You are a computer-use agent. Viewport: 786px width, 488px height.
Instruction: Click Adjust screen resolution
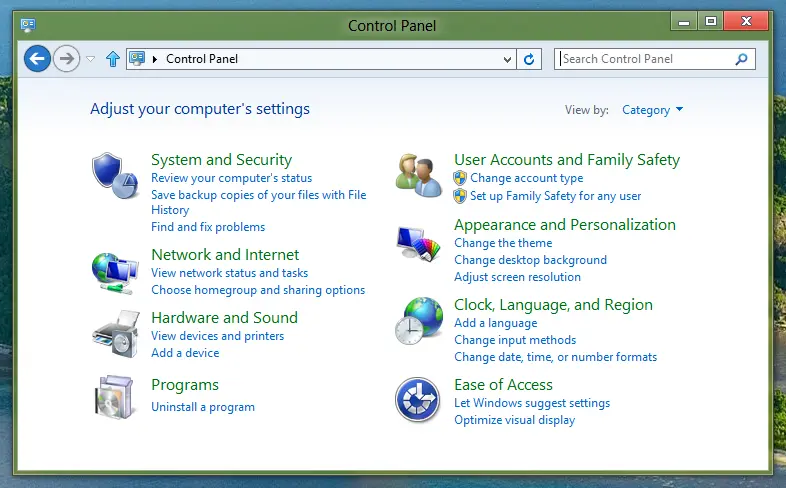tap(517, 277)
